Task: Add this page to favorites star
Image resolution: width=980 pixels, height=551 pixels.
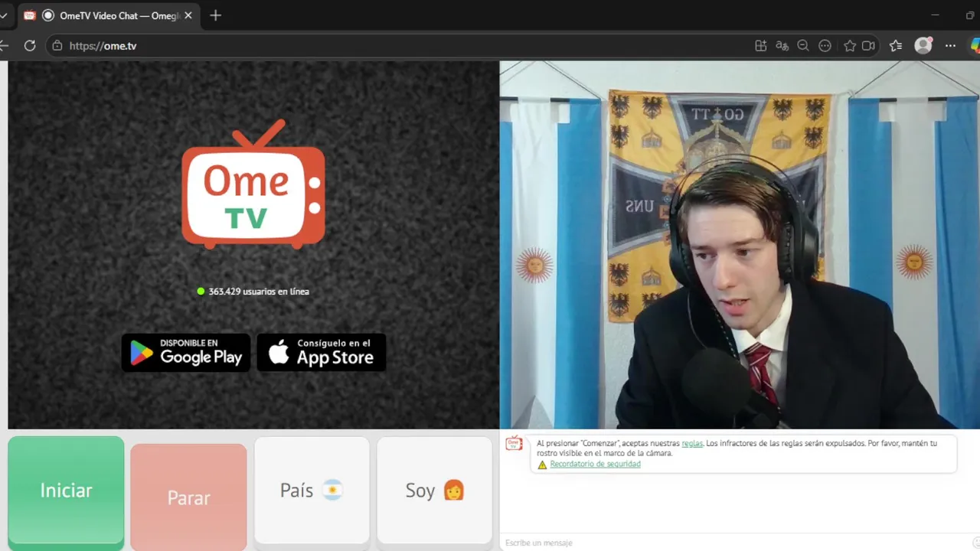Action: click(x=850, y=46)
